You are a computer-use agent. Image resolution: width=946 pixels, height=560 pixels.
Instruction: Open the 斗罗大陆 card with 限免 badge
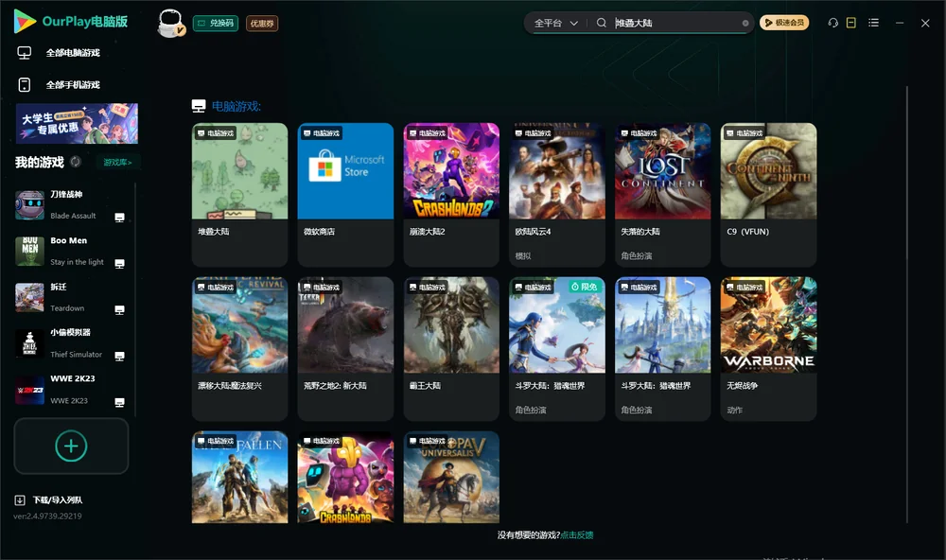[557, 348]
